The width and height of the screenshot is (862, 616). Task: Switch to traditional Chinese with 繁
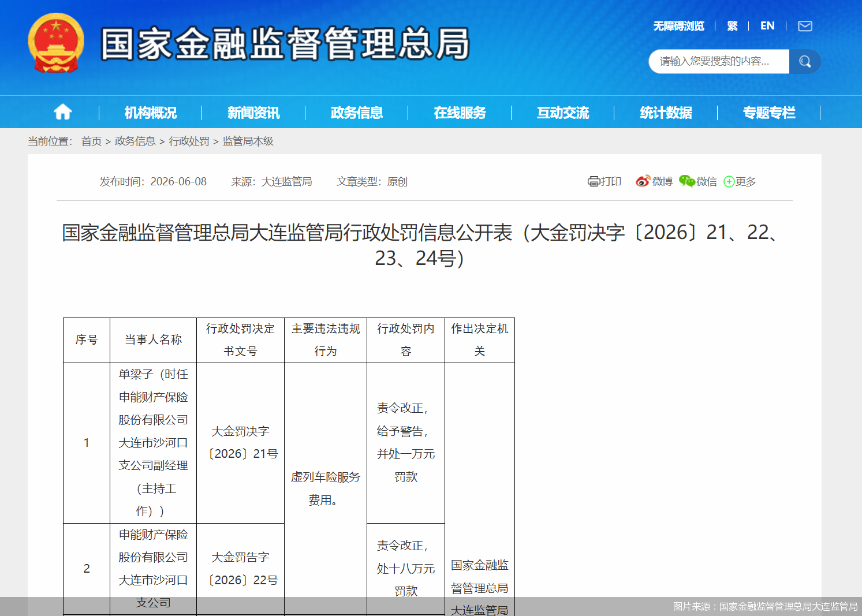pos(732,26)
